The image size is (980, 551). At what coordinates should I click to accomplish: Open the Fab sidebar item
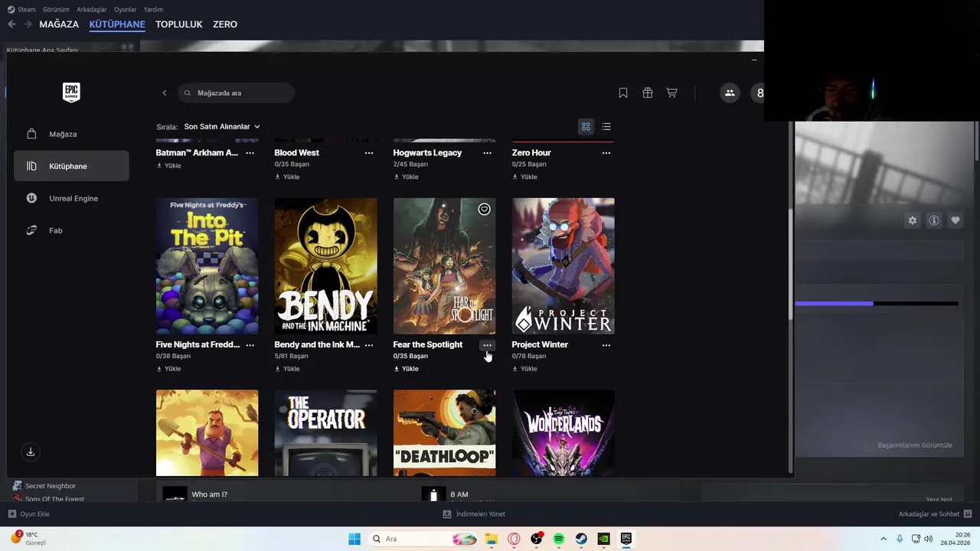pos(71,230)
